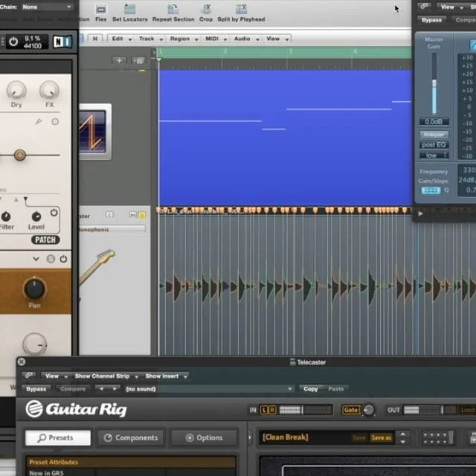Click the previous preset arrow
This screenshot has height=476, width=476.
click(x=101, y=389)
